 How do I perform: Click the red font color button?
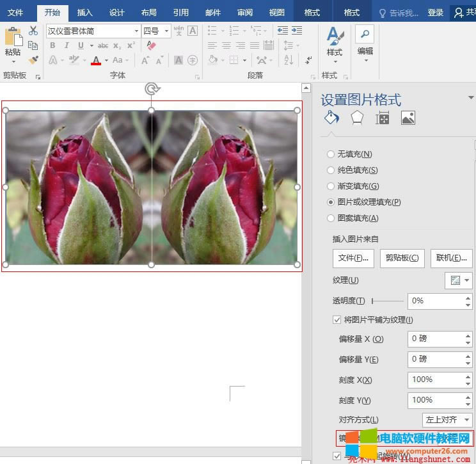[96, 61]
